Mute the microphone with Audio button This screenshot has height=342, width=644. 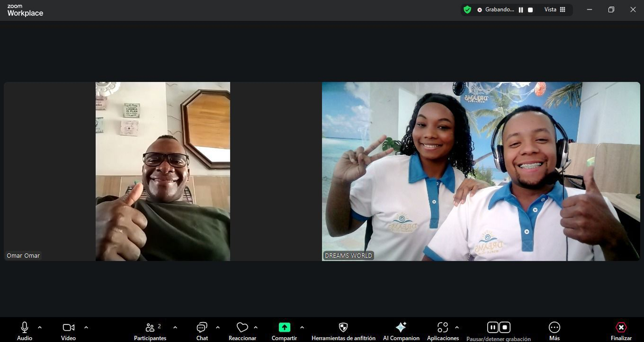pyautogui.click(x=25, y=327)
